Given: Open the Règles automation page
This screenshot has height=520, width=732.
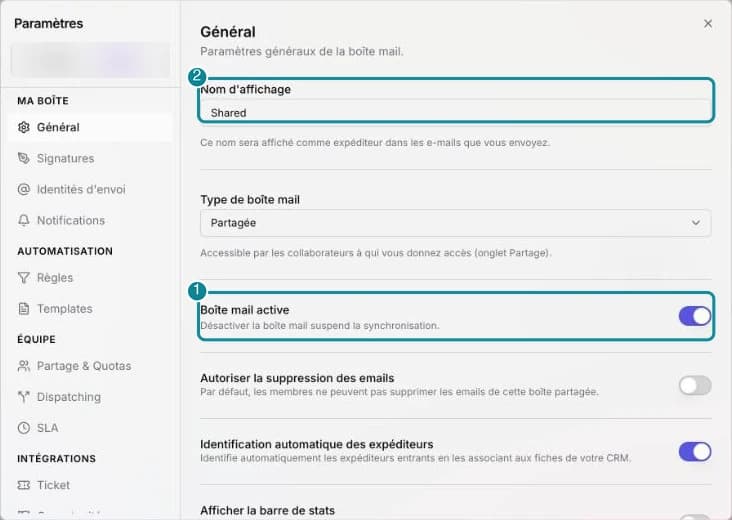Looking at the screenshot, I should [91, 278].
